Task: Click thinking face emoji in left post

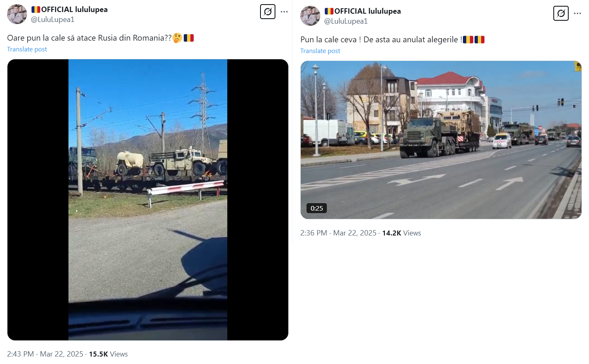Action: coord(178,38)
